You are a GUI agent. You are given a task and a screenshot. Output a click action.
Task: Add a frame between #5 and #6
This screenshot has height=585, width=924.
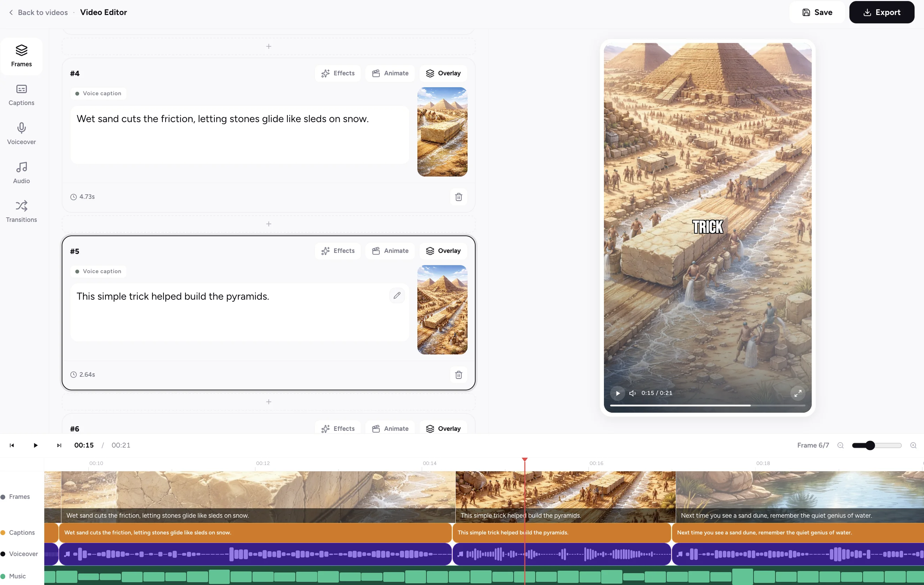coord(268,402)
